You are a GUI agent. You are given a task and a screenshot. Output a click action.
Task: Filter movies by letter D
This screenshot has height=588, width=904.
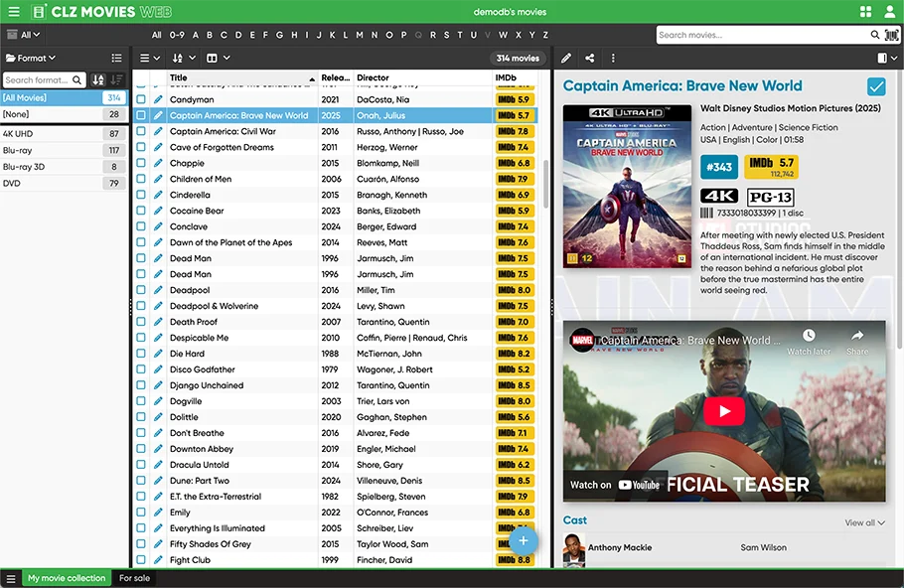238,35
